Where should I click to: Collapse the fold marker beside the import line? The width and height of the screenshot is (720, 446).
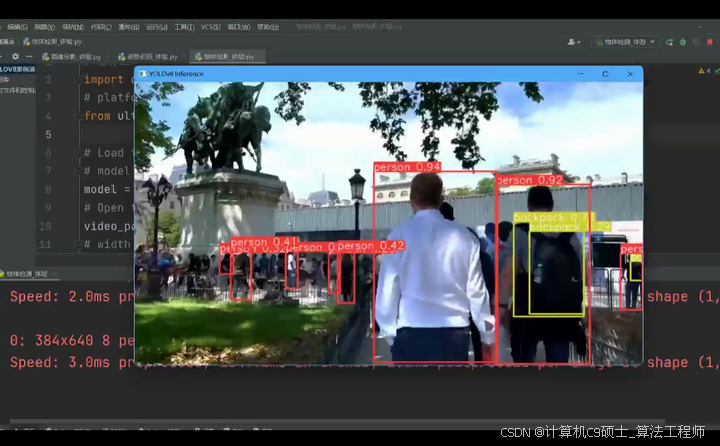click(79, 79)
